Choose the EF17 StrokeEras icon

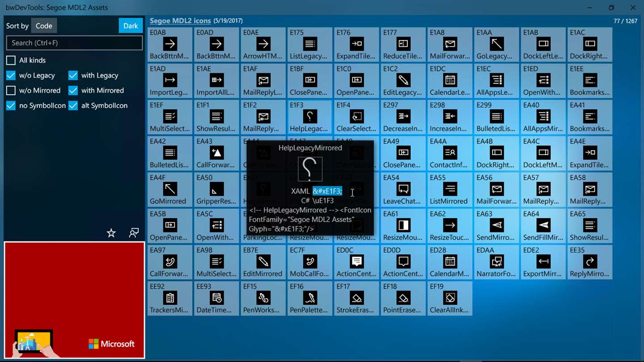point(356,298)
